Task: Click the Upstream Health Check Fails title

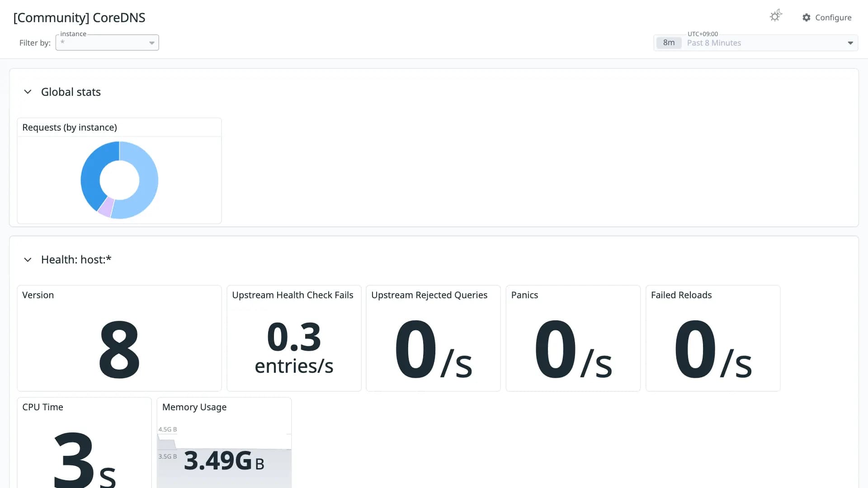Action: [292, 295]
